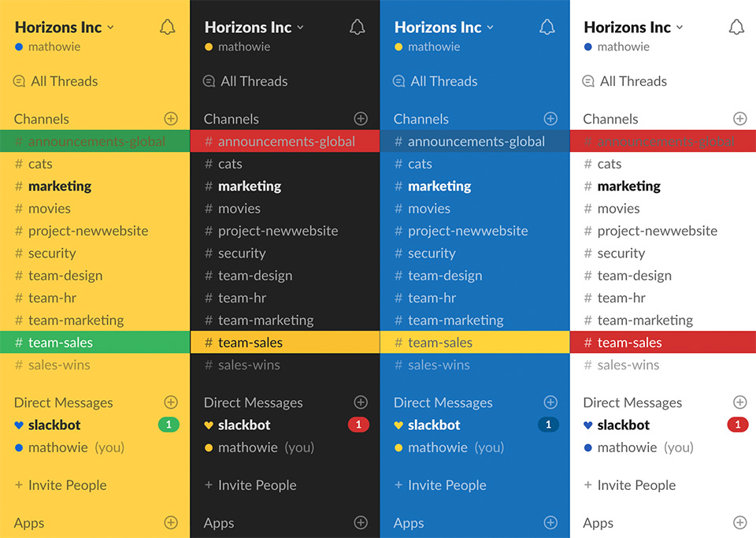Start new direct message in blue sidebar

click(550, 402)
